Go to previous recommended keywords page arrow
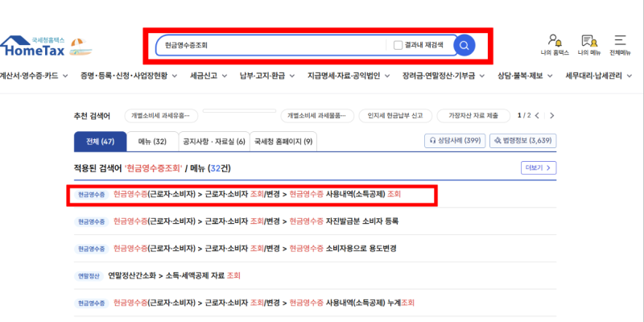Image resolution: width=644 pixels, height=322 pixels. click(537, 116)
